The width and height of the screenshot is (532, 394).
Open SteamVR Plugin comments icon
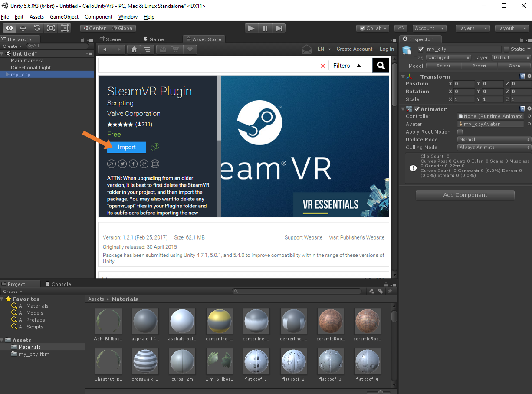pos(155,164)
